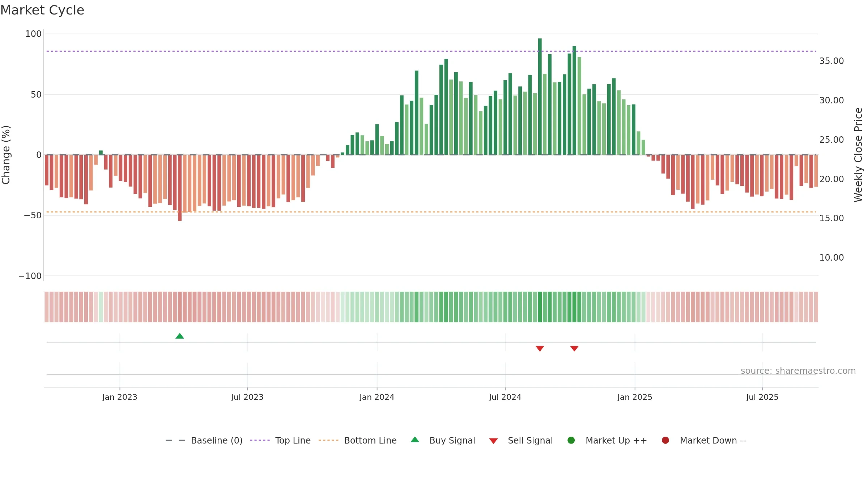Click the Jul 2023 axis label
The height and width of the screenshot is (488, 868).
point(247,397)
